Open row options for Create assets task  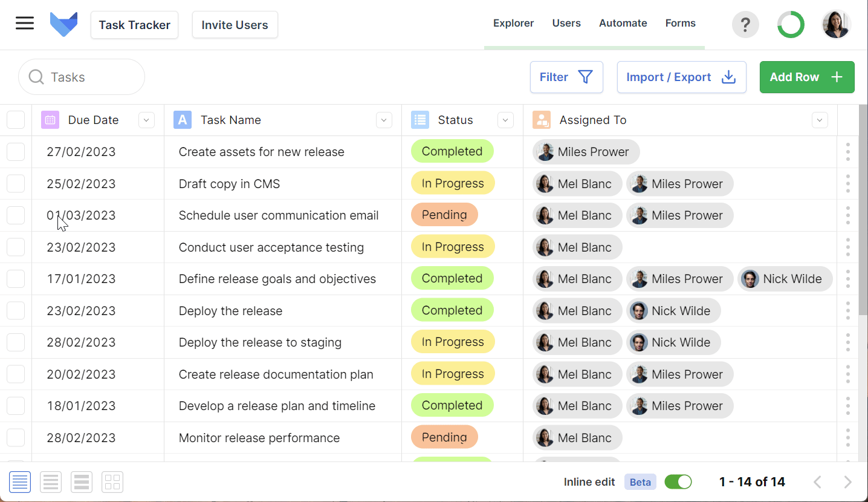[848, 152]
